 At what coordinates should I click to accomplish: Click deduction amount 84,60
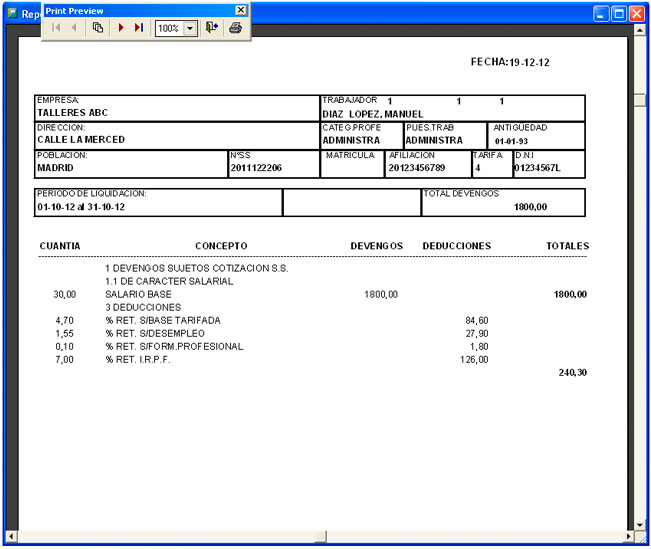pos(477,321)
